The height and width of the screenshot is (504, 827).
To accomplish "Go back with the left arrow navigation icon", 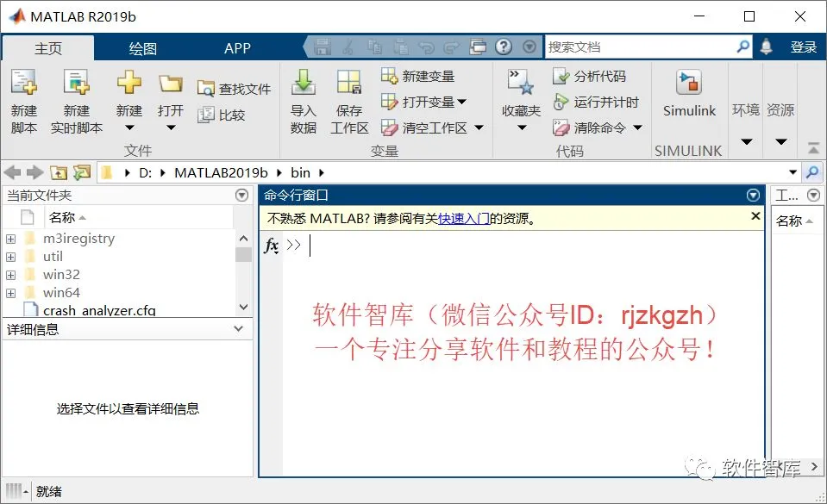I will [12, 172].
